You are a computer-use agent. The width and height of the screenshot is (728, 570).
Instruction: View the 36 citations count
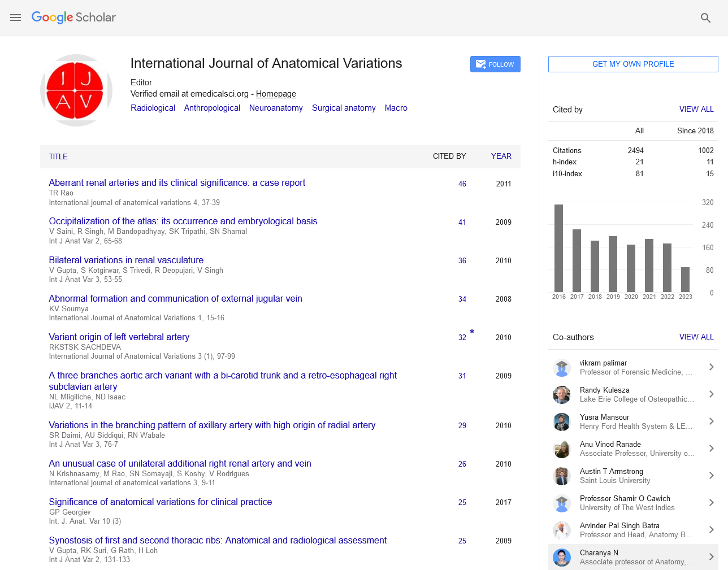462,260
